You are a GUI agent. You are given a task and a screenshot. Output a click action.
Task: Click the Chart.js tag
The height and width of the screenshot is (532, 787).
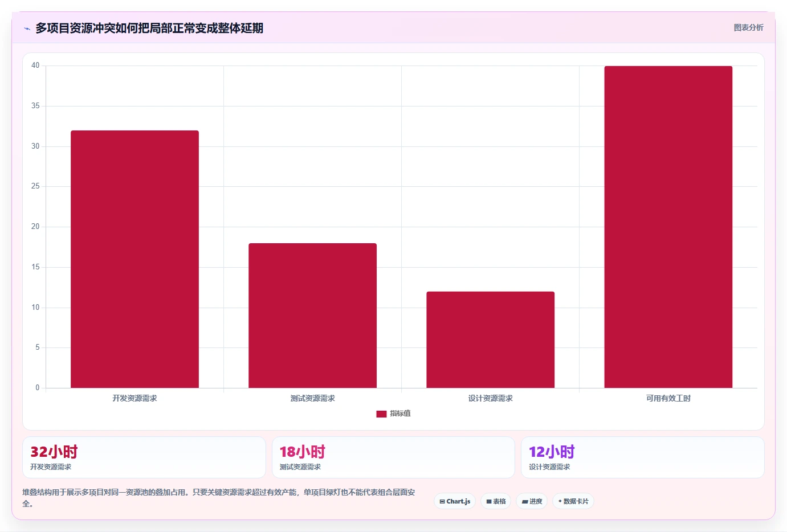tap(455, 501)
